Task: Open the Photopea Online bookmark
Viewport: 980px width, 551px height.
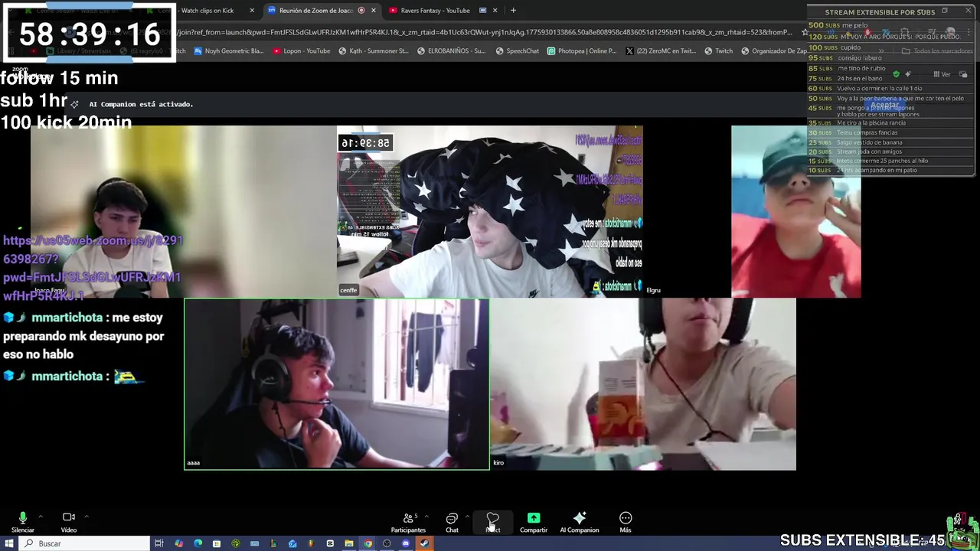Action: [x=582, y=51]
